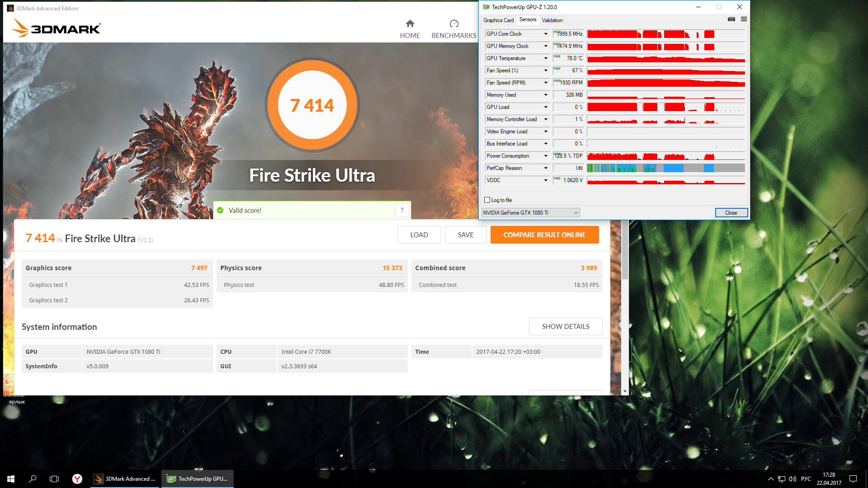This screenshot has height=488, width=868.
Task: Click the SAVE result button
Action: (465, 235)
